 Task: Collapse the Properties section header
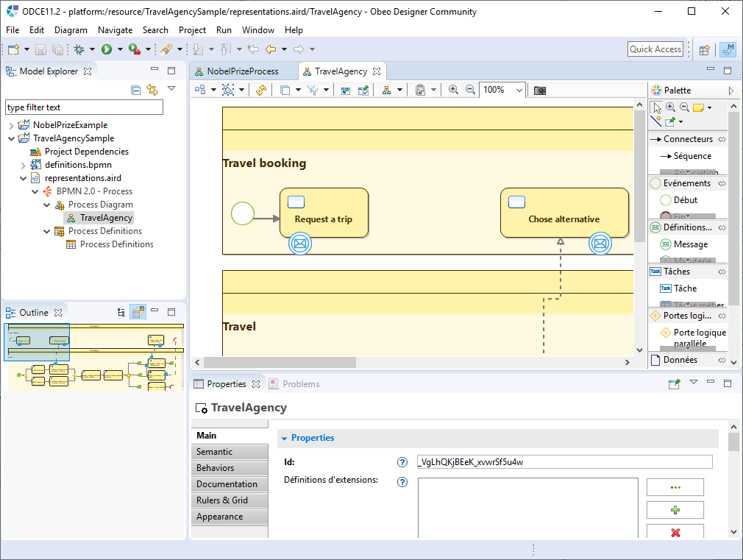(x=284, y=439)
